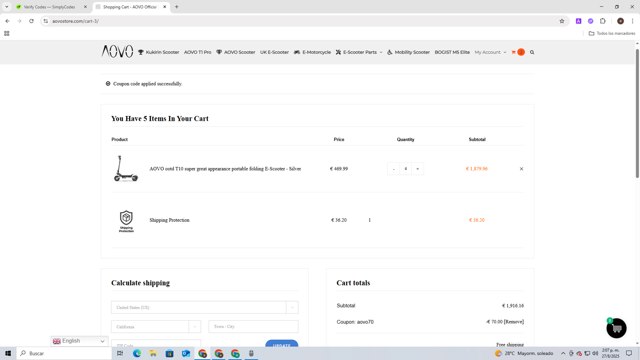Click the AOVO T10 scooter thumbnail
The height and width of the screenshot is (360, 640).
tap(126, 168)
